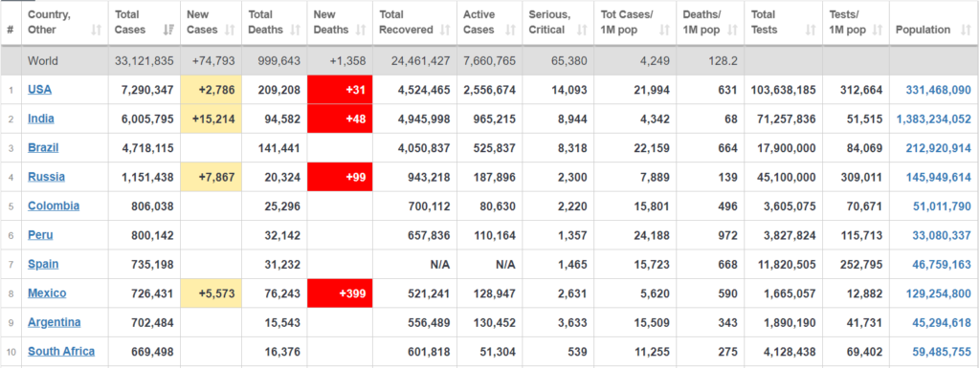Sort by Active Cases arrow icon
Screen dimensions: 980x368
point(510,30)
